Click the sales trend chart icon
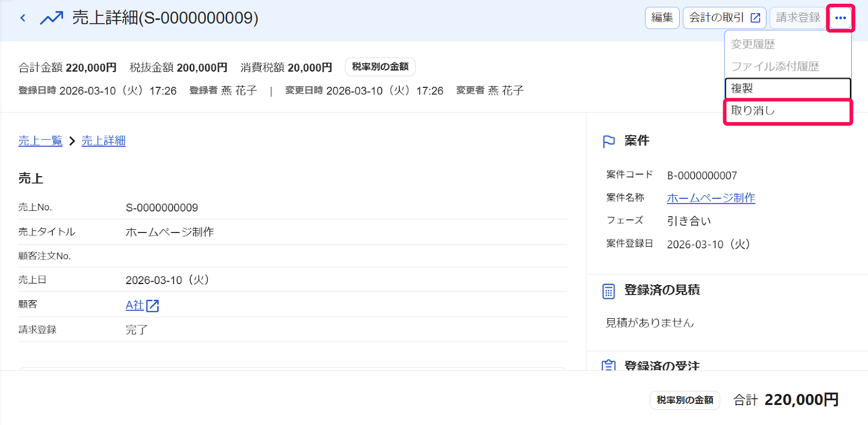This screenshot has height=425, width=868. pyautogui.click(x=52, y=18)
